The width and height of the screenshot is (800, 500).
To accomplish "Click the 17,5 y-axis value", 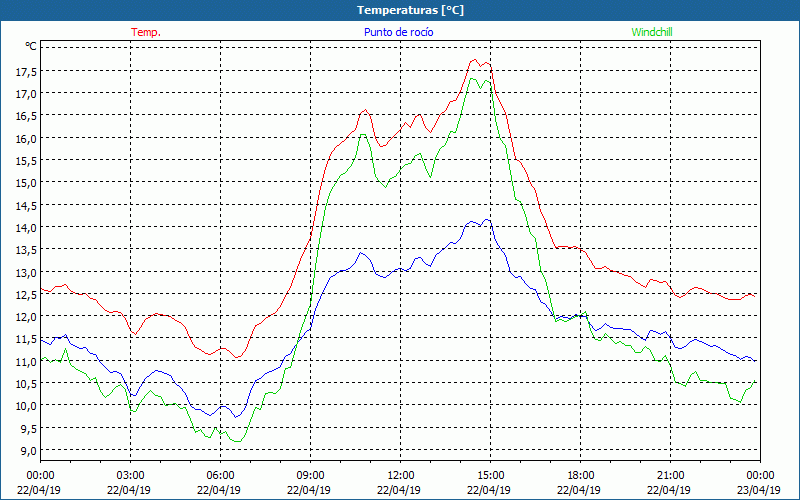I will (27, 72).
